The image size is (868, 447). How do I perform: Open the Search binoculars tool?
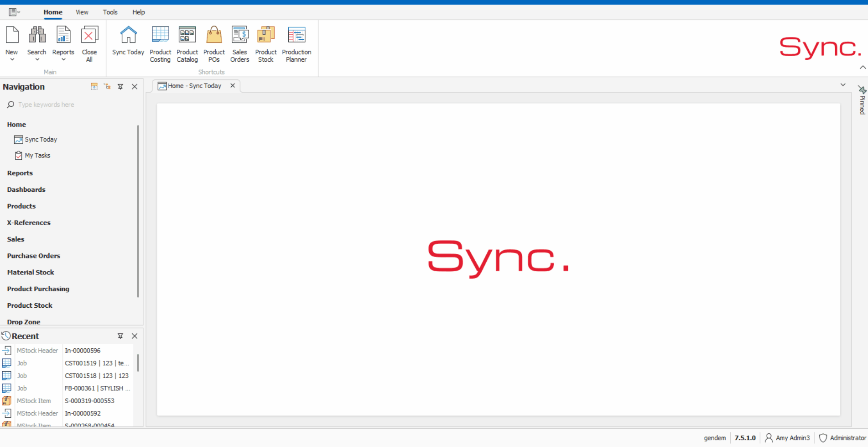pos(37,36)
